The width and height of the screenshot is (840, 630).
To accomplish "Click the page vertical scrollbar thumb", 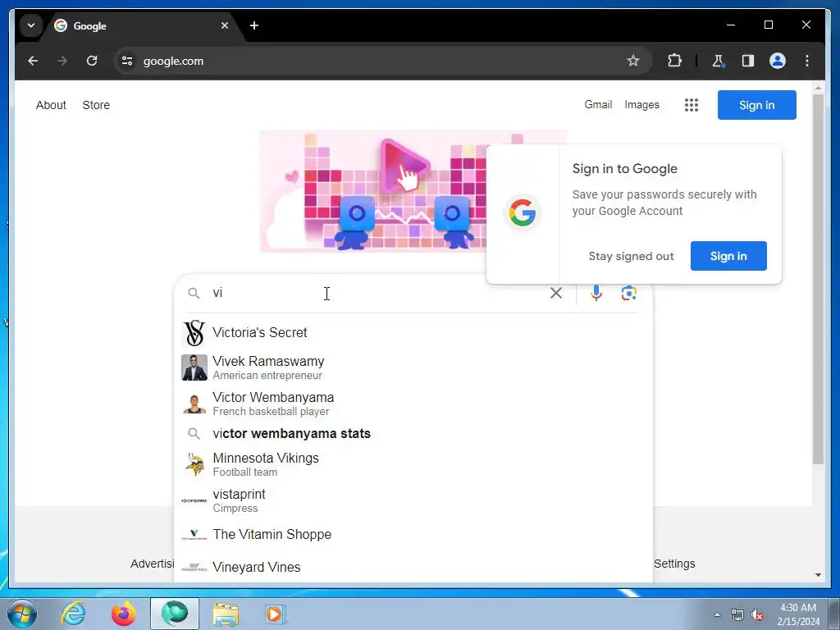I will 818,279.
